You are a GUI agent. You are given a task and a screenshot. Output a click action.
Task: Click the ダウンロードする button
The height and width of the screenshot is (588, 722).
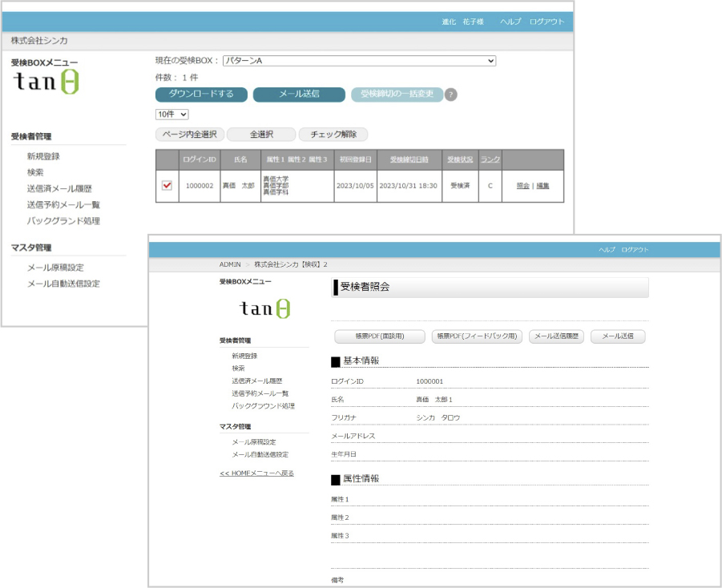point(201,95)
